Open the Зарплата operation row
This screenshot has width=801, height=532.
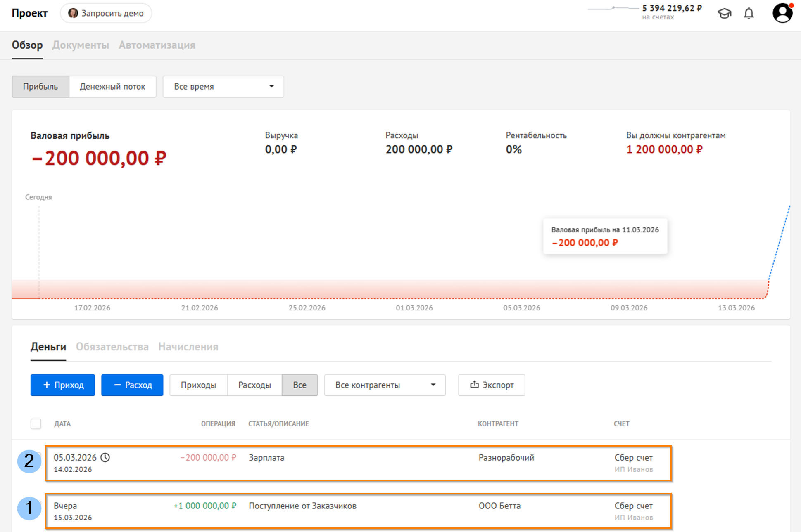pyautogui.click(x=358, y=463)
